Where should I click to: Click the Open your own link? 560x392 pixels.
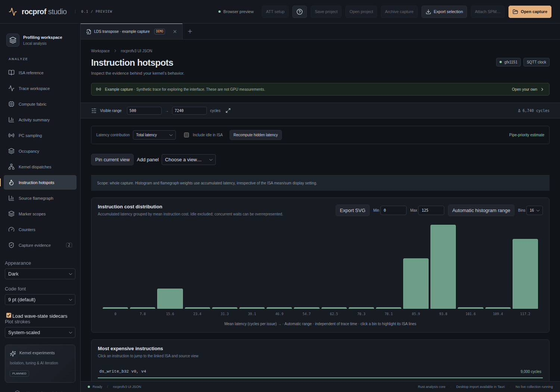[528, 89]
